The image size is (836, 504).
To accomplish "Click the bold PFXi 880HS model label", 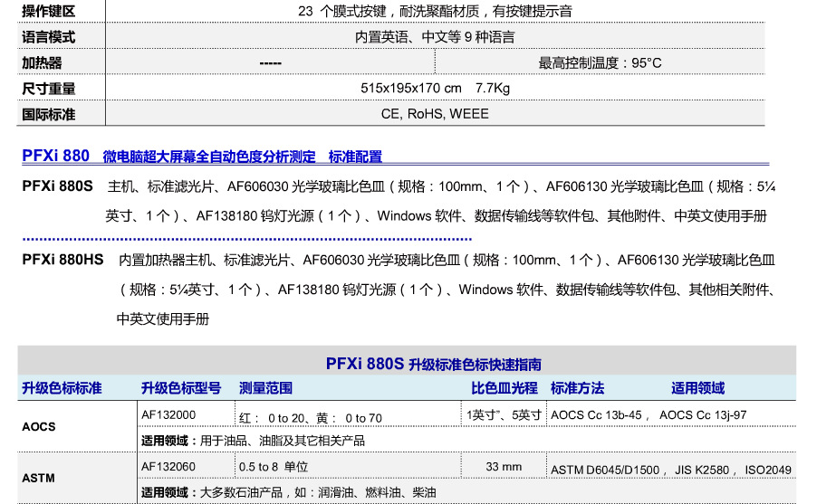I will click(62, 260).
